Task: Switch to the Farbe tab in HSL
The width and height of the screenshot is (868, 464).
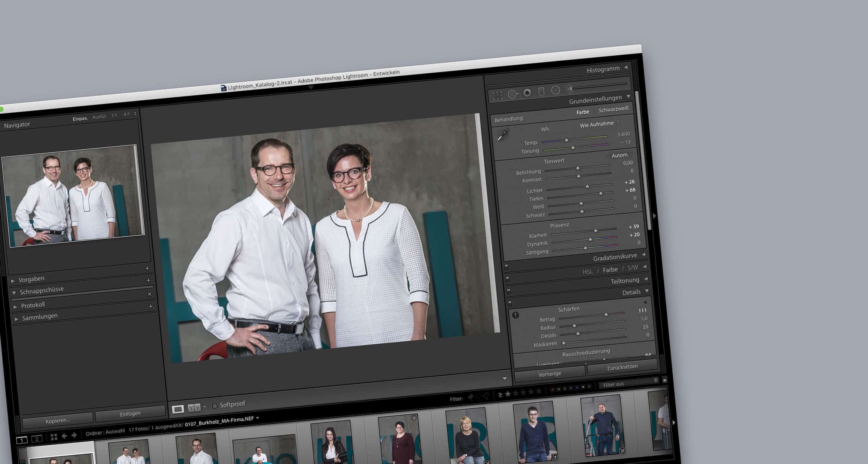Action: click(x=610, y=269)
